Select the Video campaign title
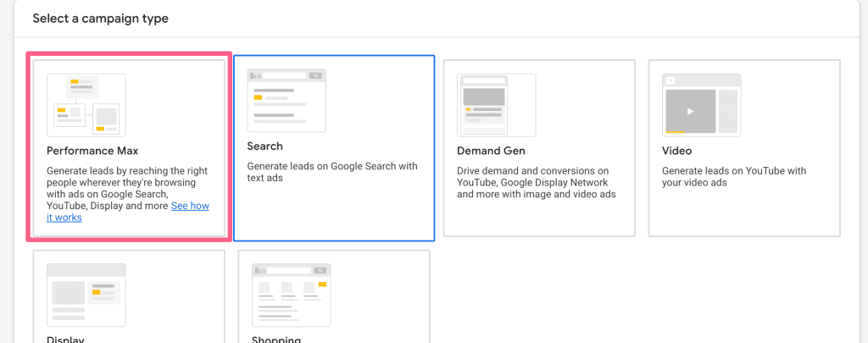This screenshot has width=868, height=343. coord(676,151)
